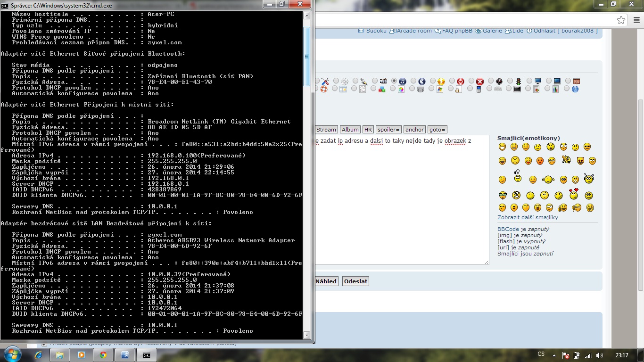Open Google Chrome from the taskbar
Viewport: 644px width, 362px height.
pos(103,355)
